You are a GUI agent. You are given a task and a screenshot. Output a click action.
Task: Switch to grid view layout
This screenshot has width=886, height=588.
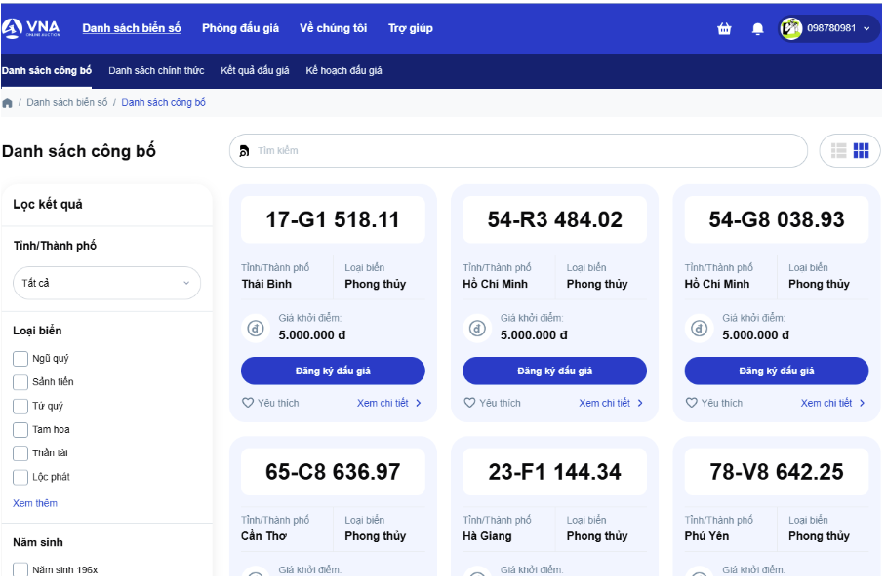(x=862, y=151)
